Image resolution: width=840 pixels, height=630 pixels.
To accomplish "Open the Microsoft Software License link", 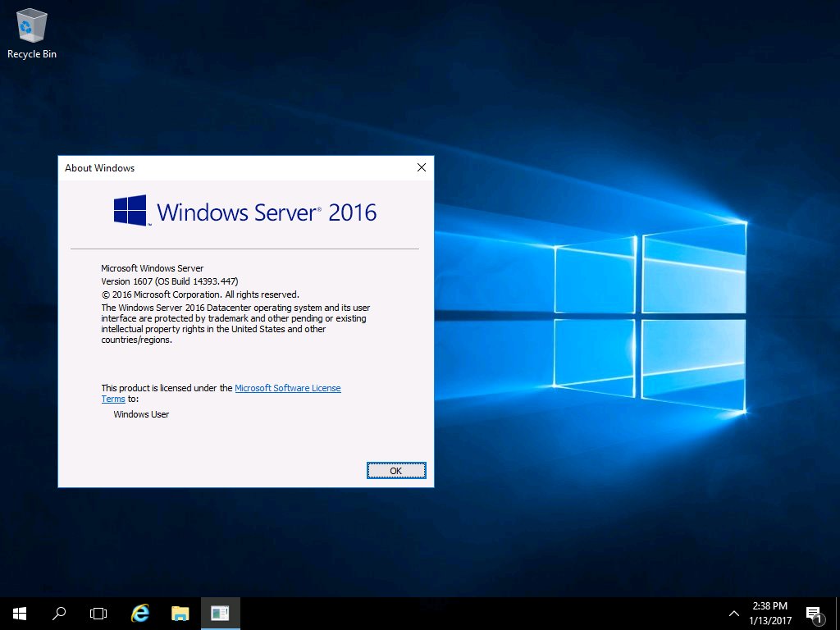I will click(x=288, y=388).
